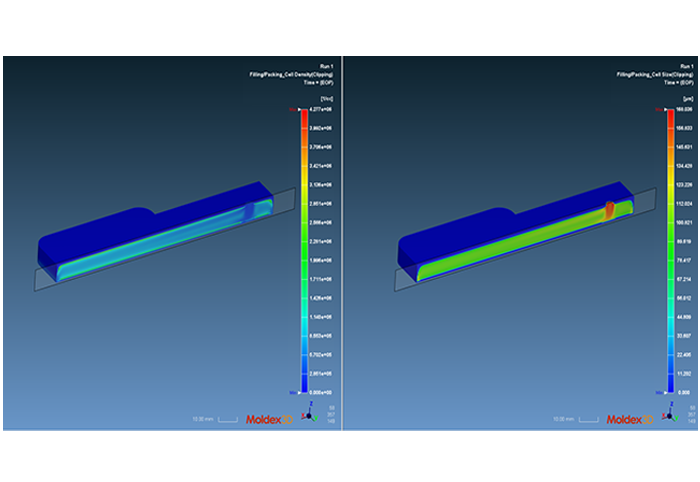Image resolution: width=700 pixels, height=482 pixels.
Task: Click the red hotspot on cell size model
Action: tap(608, 211)
